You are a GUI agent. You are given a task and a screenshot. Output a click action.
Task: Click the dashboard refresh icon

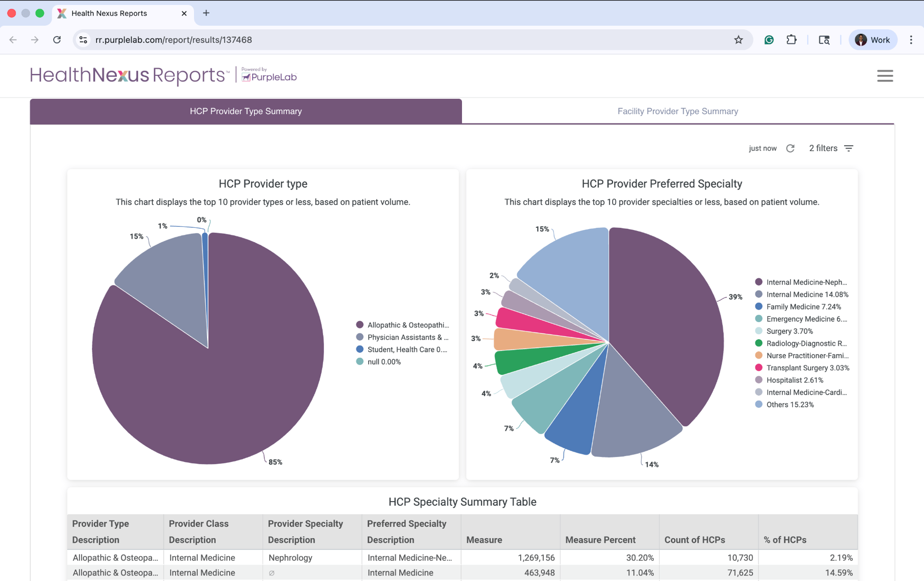pos(790,148)
